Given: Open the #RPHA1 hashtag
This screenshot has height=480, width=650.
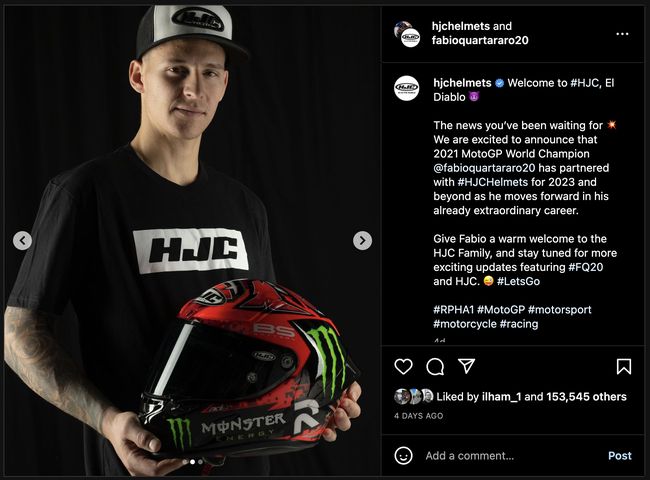Looking at the screenshot, I should (454, 310).
